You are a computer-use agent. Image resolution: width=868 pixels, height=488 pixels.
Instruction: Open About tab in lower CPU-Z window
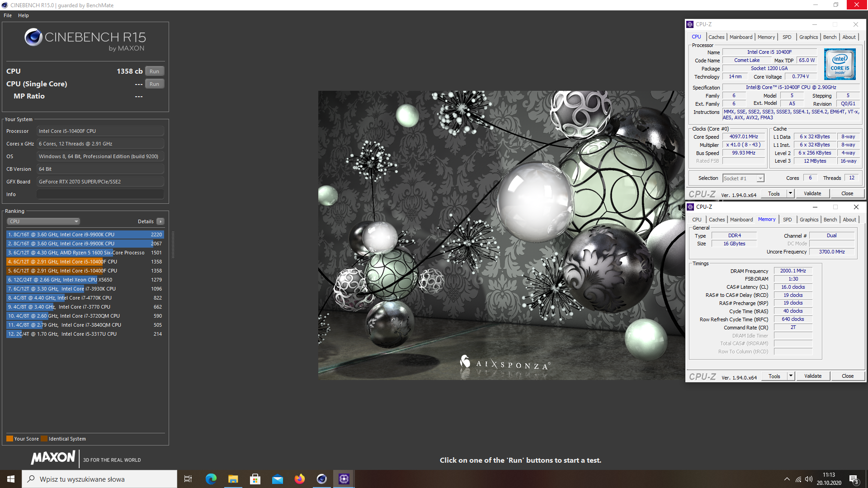click(x=849, y=220)
